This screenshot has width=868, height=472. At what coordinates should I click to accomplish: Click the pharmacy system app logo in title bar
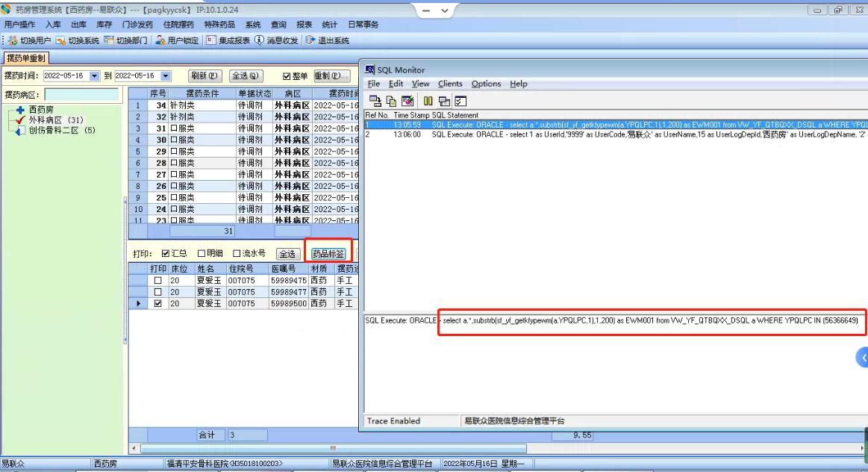[x=6, y=10]
